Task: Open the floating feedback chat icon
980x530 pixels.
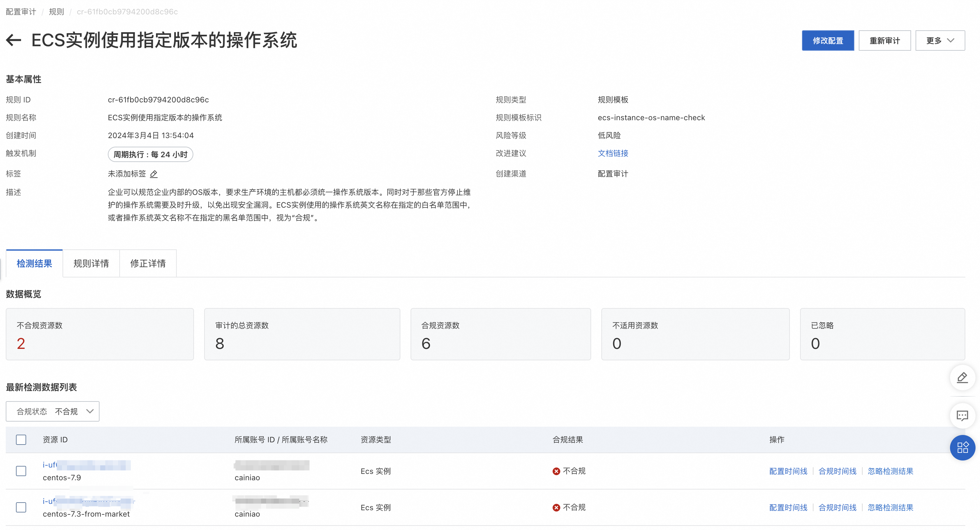Action: [962, 416]
